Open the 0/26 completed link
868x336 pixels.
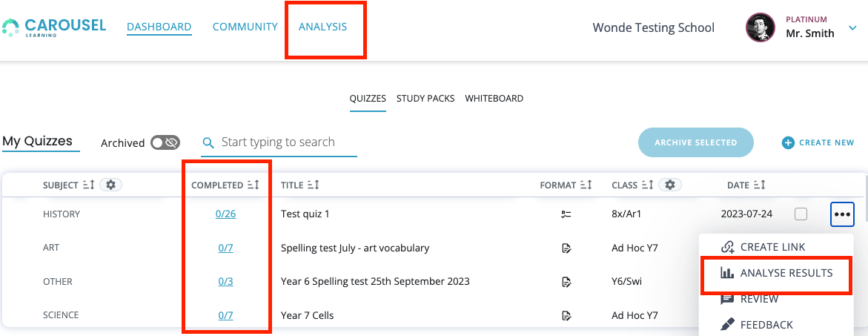click(226, 214)
